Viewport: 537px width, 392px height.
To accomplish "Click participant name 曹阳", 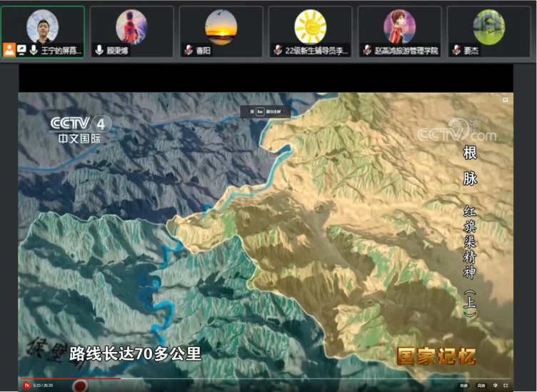I will click(x=204, y=51).
